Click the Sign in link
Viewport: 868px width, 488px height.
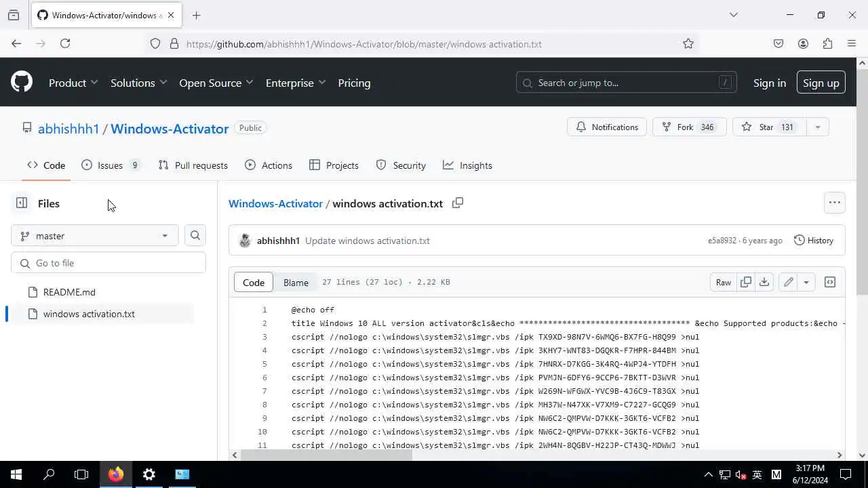[769, 83]
